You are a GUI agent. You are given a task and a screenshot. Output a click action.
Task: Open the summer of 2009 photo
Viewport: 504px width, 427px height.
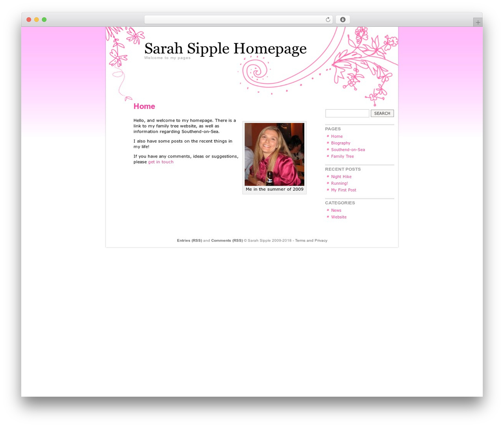click(x=274, y=154)
